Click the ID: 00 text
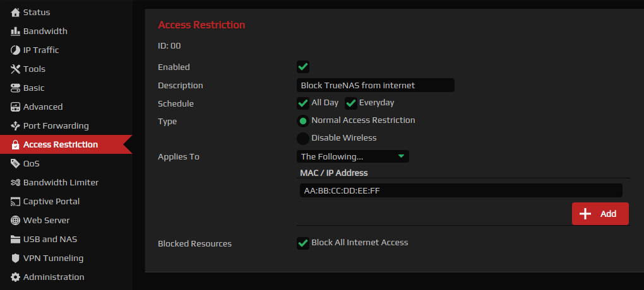644x290 pixels. tap(169, 45)
